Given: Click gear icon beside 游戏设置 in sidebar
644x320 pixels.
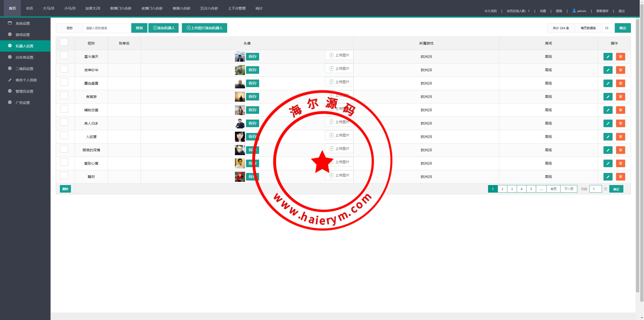Looking at the screenshot, I should (10, 34).
